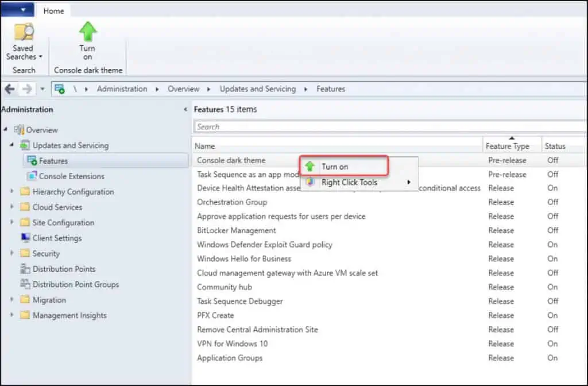This screenshot has width=588, height=386.
Task: Open the navigation history dropdown arrow
Action: point(42,89)
